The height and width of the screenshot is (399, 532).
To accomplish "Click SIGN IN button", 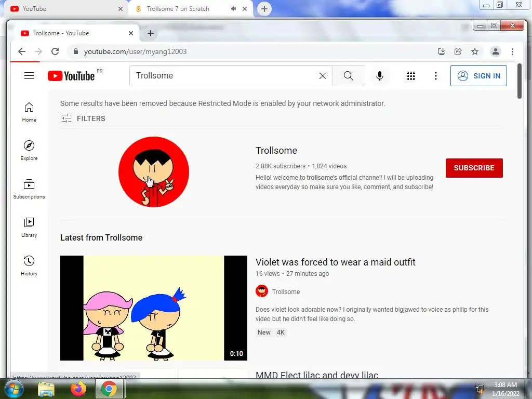I will [478, 76].
